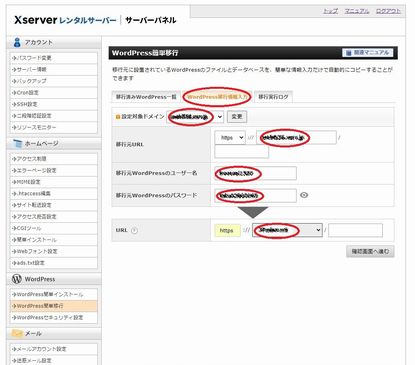Open the マニュアル link in header

pos(357,11)
